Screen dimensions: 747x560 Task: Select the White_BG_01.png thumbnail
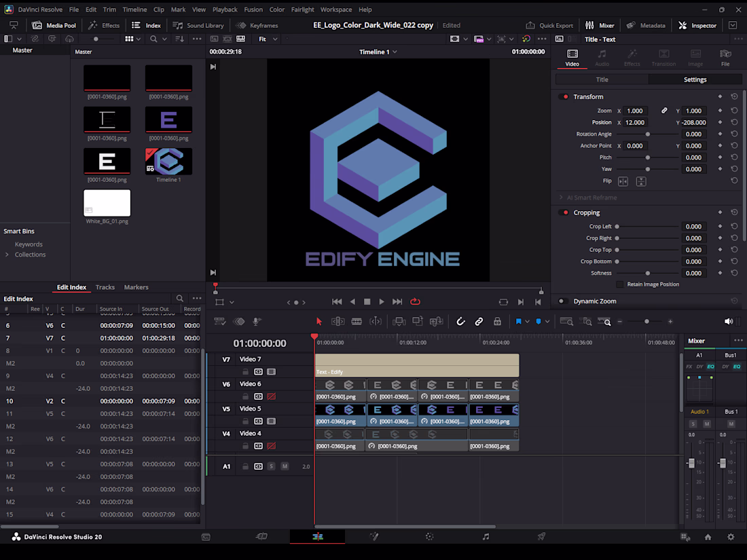pos(107,203)
